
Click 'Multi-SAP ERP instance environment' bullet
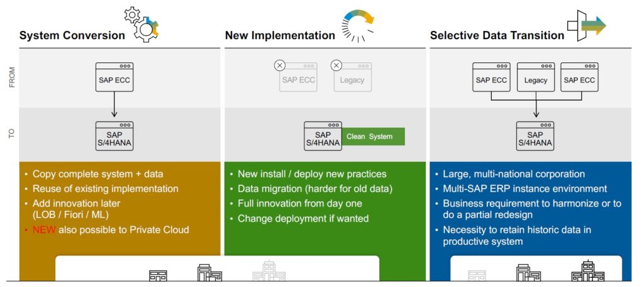[x=525, y=189]
